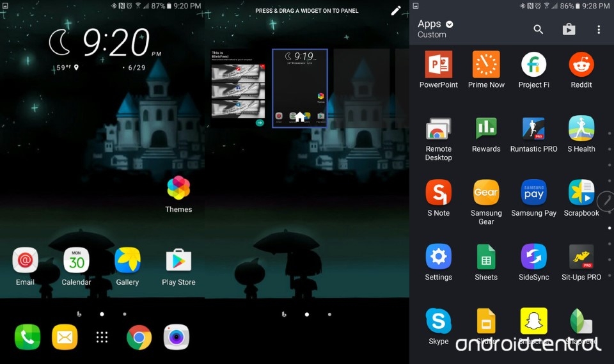Search apps with the magnifier icon
Screen dimensions: 614x364
539,29
